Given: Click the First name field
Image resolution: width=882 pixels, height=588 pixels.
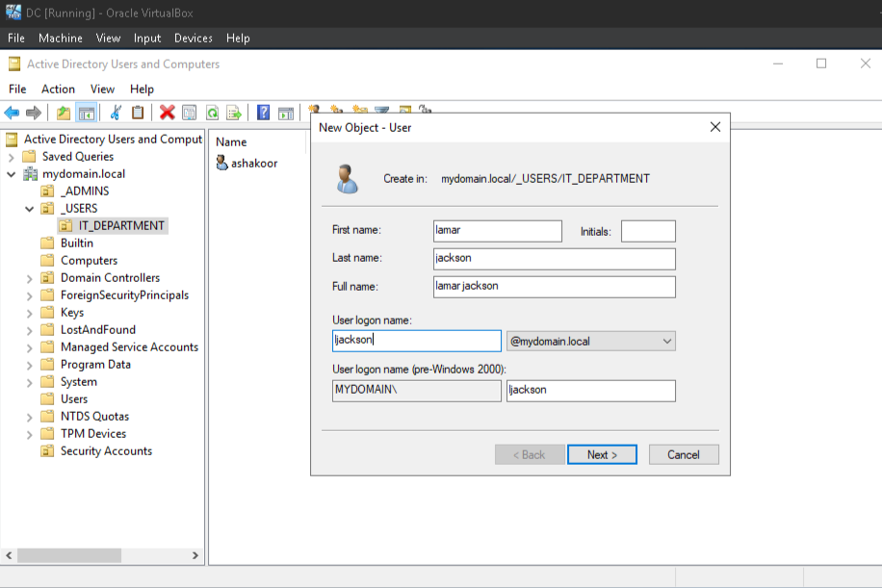Looking at the screenshot, I should coord(497,231).
